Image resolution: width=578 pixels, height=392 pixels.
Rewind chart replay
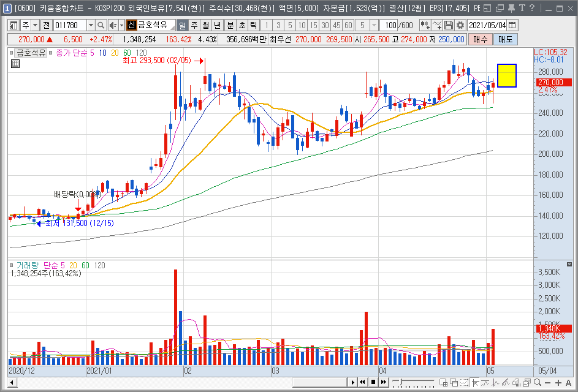tap(363, 382)
